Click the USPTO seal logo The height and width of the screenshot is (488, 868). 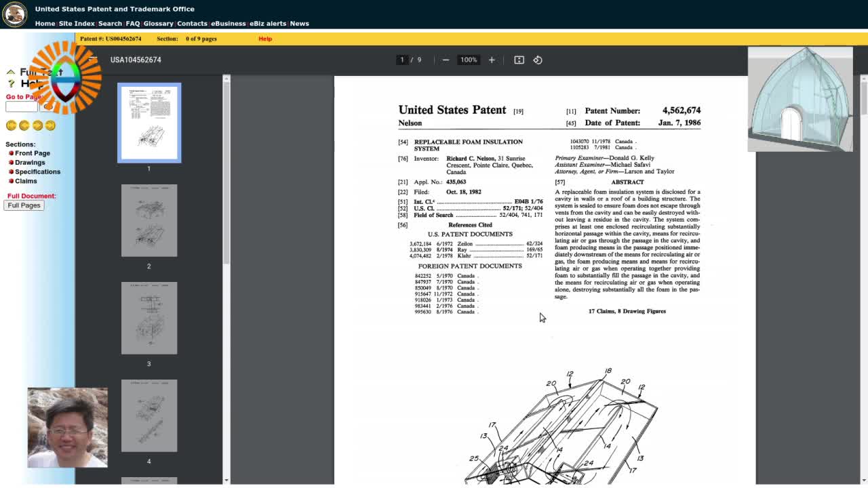(x=14, y=14)
